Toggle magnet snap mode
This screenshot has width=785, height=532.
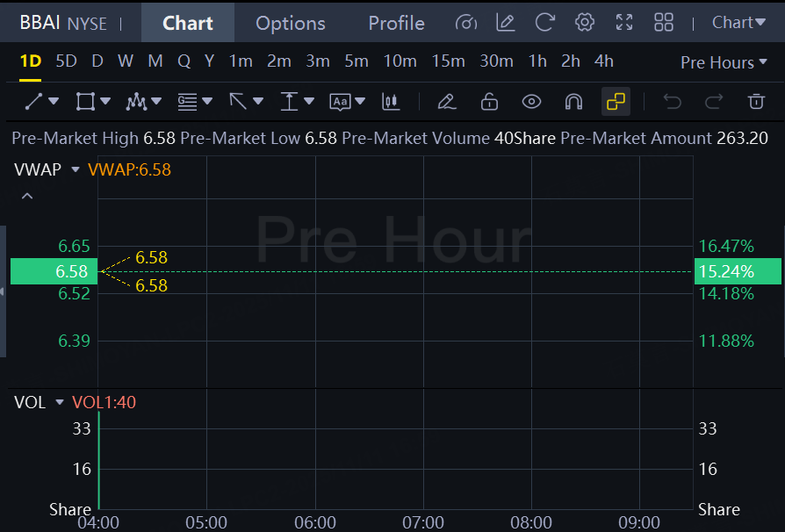tap(573, 102)
